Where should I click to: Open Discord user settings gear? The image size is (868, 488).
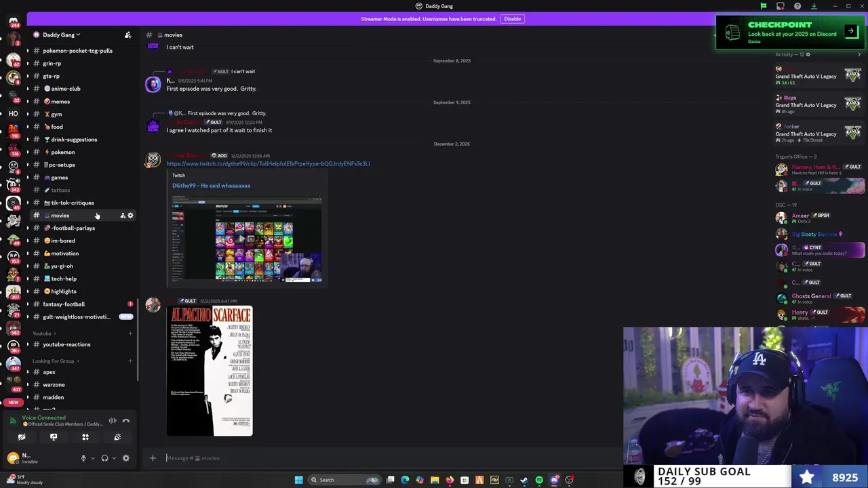(x=126, y=458)
